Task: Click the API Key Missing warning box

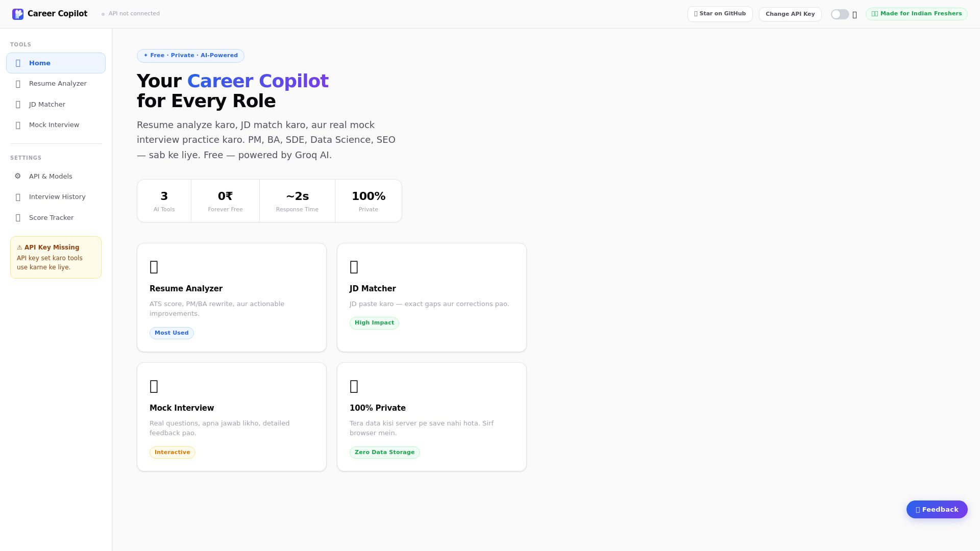Action: (x=56, y=258)
